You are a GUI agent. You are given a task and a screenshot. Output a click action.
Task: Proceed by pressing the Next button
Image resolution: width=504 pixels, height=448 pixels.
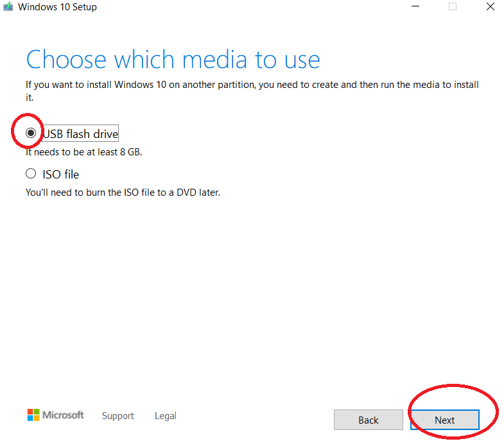tap(444, 420)
